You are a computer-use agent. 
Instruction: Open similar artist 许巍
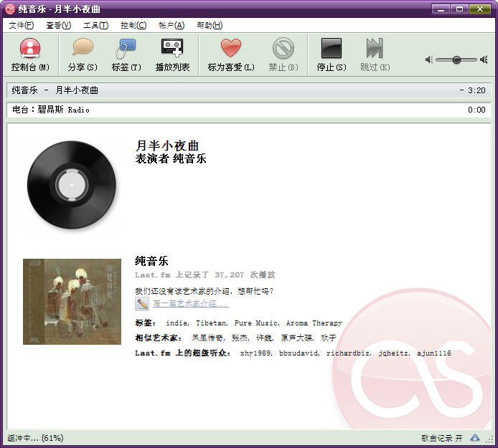point(265,338)
